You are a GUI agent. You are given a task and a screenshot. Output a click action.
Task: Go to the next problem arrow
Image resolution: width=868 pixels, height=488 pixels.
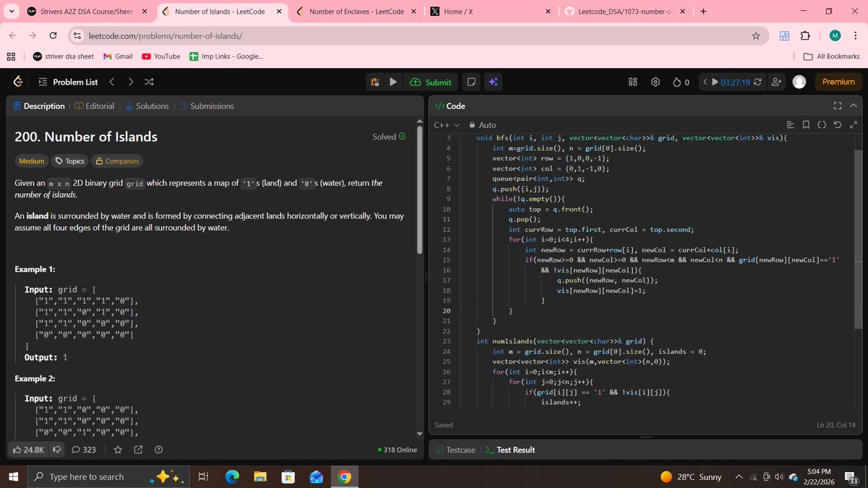(x=131, y=82)
